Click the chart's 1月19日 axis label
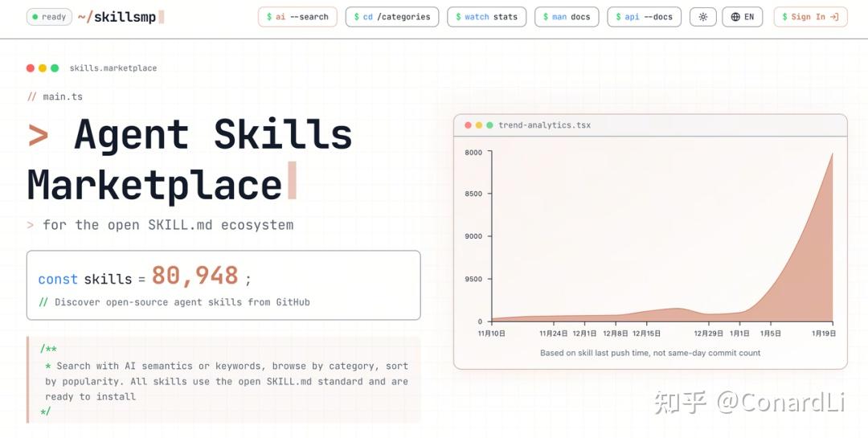 (824, 334)
